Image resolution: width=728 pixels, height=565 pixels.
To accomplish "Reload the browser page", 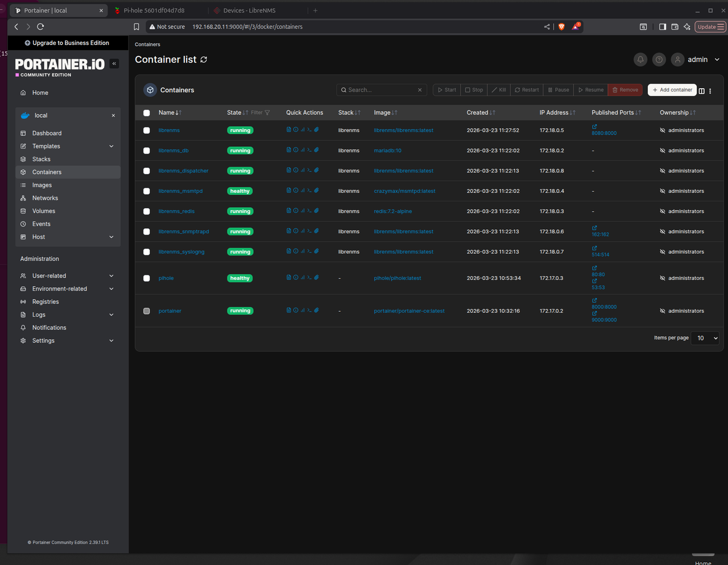I will point(40,27).
